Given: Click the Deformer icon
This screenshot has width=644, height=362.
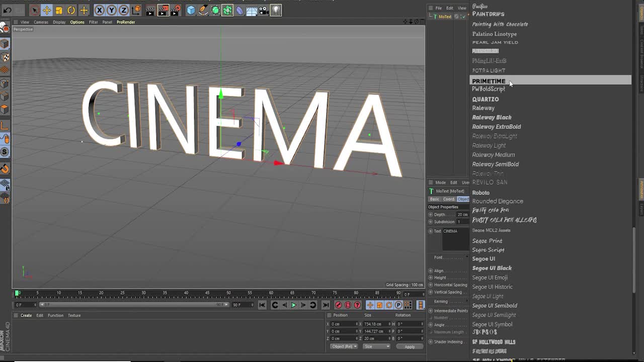Looking at the screenshot, I should (239, 10).
